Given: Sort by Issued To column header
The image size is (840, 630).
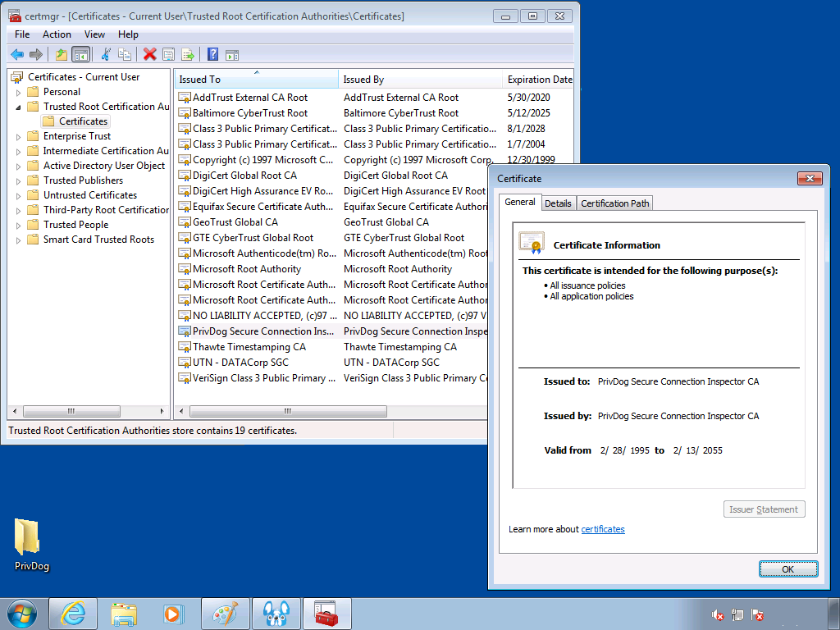Looking at the screenshot, I should (256, 80).
